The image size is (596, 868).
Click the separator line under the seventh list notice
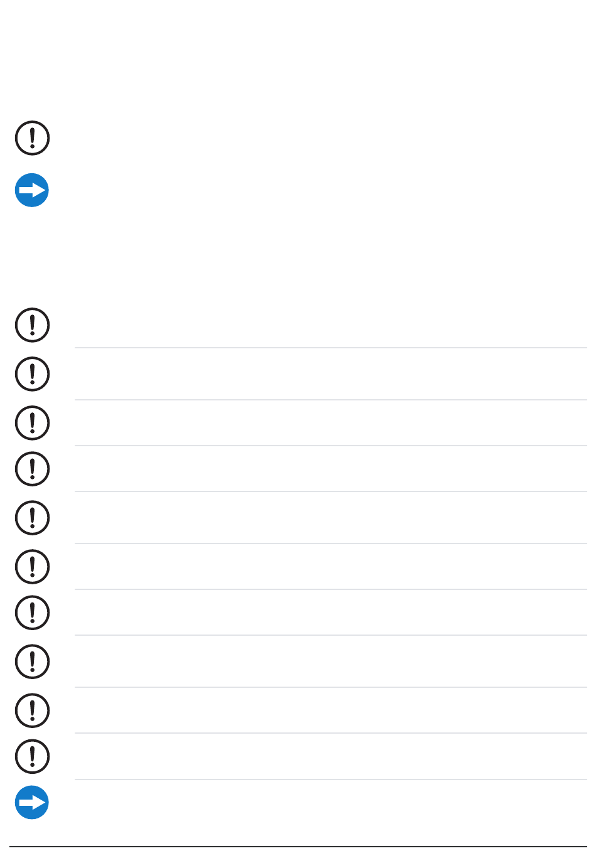point(331,635)
